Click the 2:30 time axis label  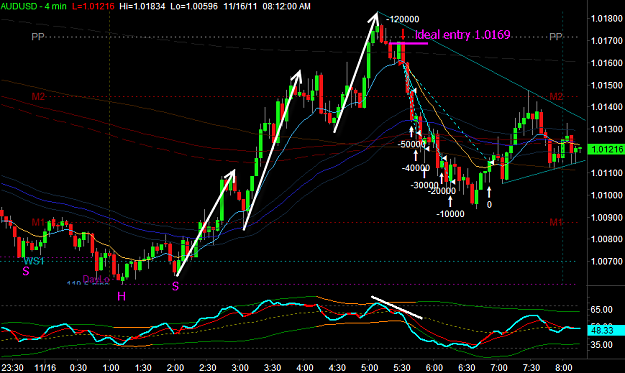[x=208, y=367]
